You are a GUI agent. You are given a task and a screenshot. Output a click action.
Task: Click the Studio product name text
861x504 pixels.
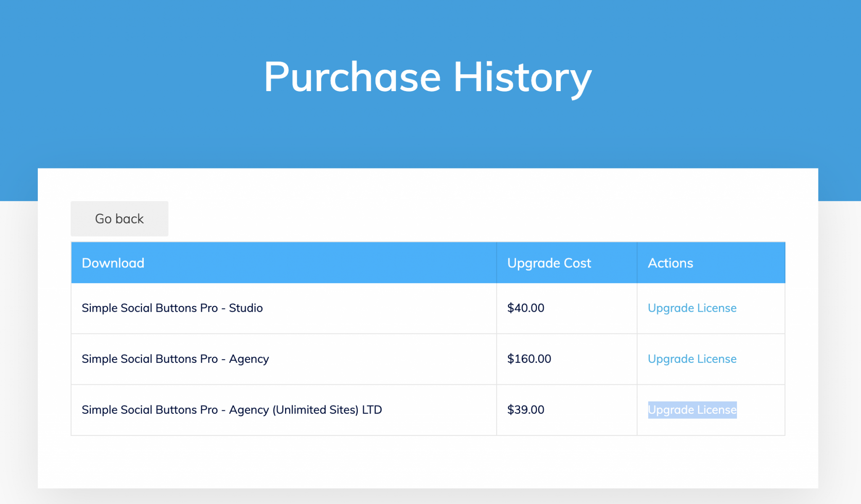coord(172,308)
